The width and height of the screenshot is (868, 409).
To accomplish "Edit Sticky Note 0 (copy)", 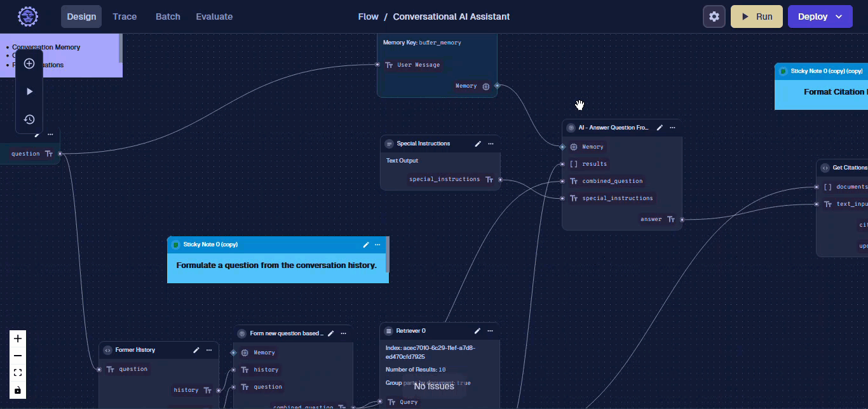I will pos(366,245).
